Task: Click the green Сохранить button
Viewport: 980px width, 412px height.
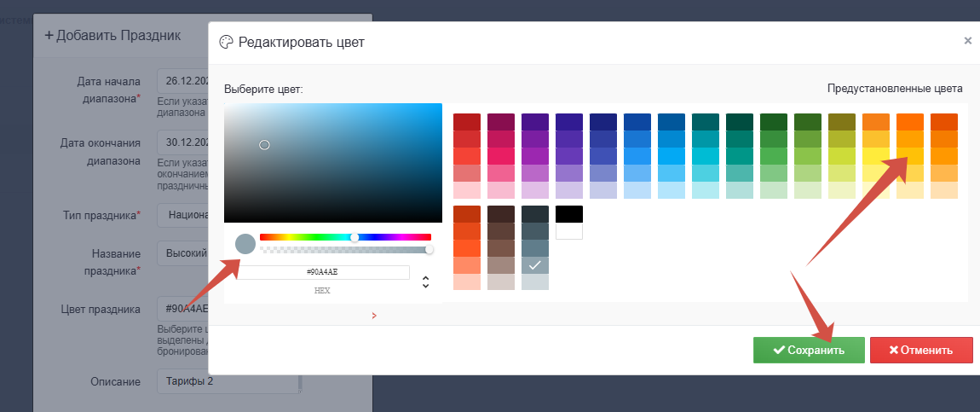Action: click(x=808, y=350)
